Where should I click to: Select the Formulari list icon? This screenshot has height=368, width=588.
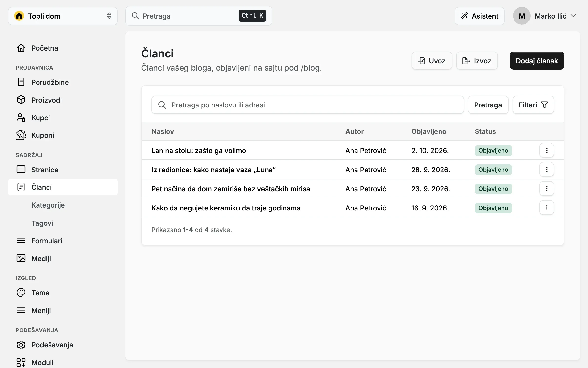[x=21, y=241]
